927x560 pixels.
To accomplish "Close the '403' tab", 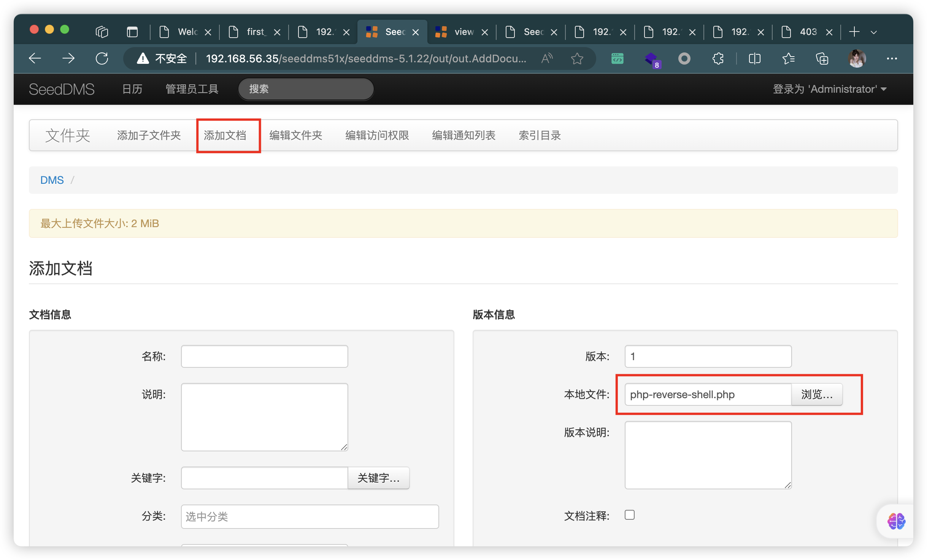I will [829, 32].
